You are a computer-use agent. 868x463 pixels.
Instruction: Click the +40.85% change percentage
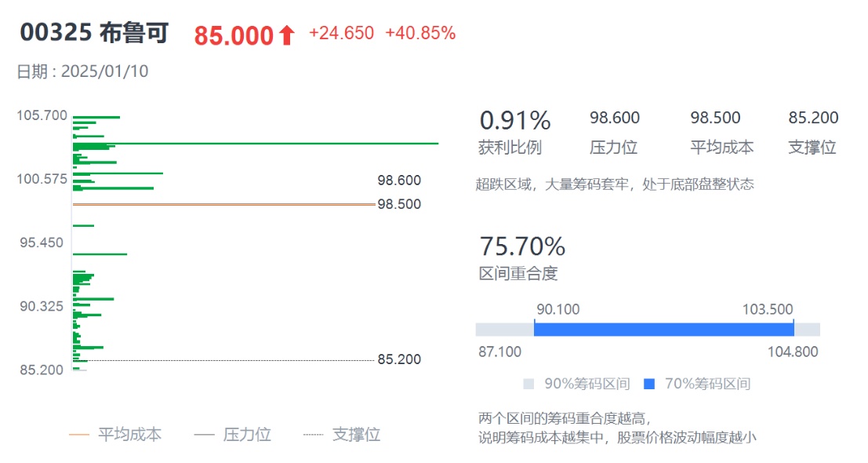(420, 33)
